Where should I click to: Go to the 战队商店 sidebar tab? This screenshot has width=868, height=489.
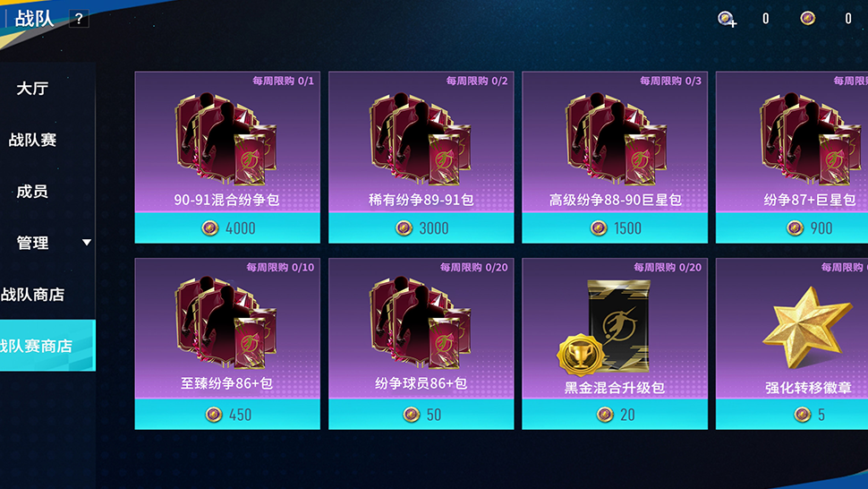32,295
